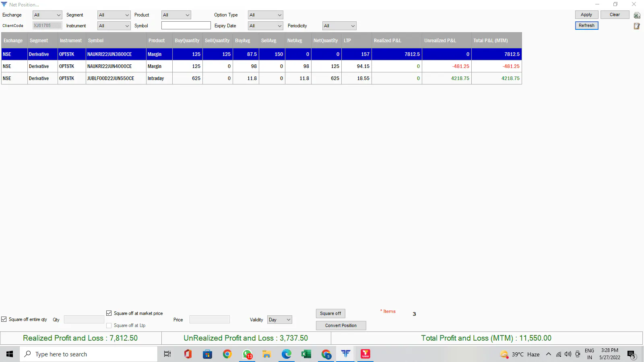Screen dimensions: 644x362
Task: Sort by Total P&L (MTM) column header
Action: (x=497, y=41)
